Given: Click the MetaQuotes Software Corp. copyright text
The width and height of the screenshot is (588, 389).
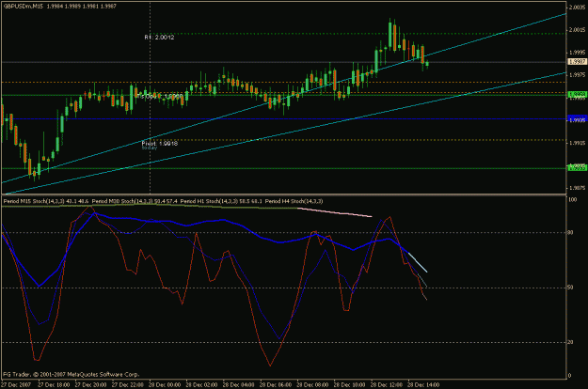Looking at the screenshot, I should tap(72, 374).
